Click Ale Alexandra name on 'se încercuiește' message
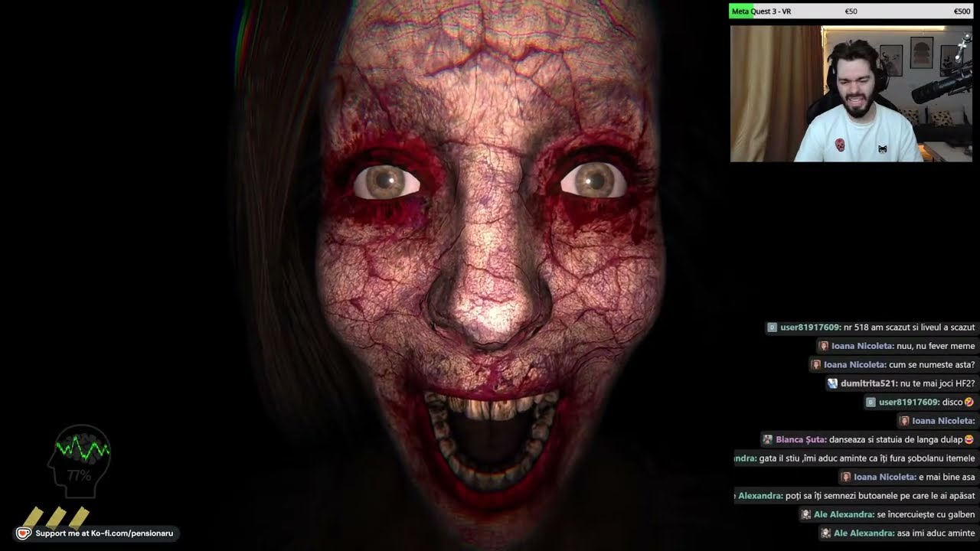 click(x=844, y=515)
